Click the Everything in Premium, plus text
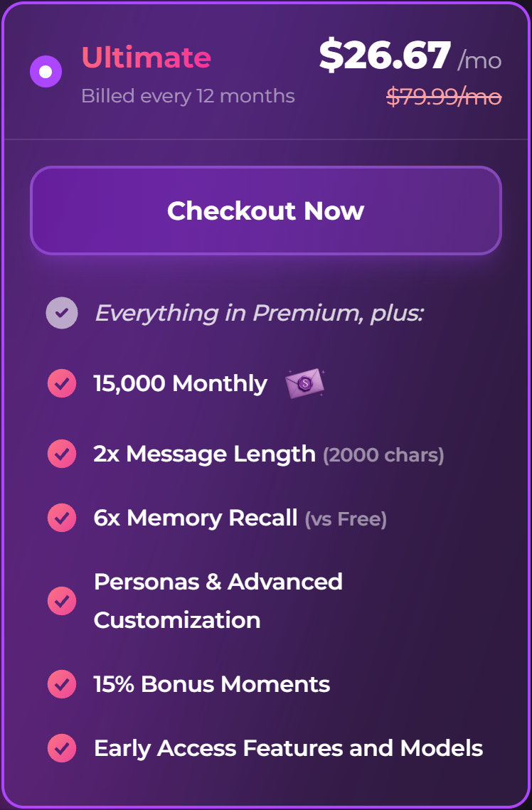This screenshot has width=532, height=810. point(259,313)
